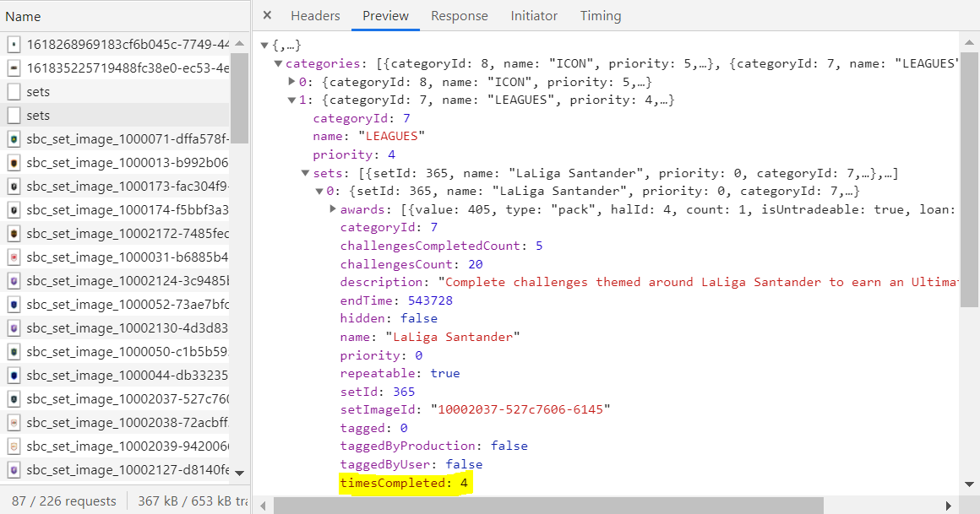
Task: Click icon of sbc_set_image_10002037 request
Action: coord(14,399)
